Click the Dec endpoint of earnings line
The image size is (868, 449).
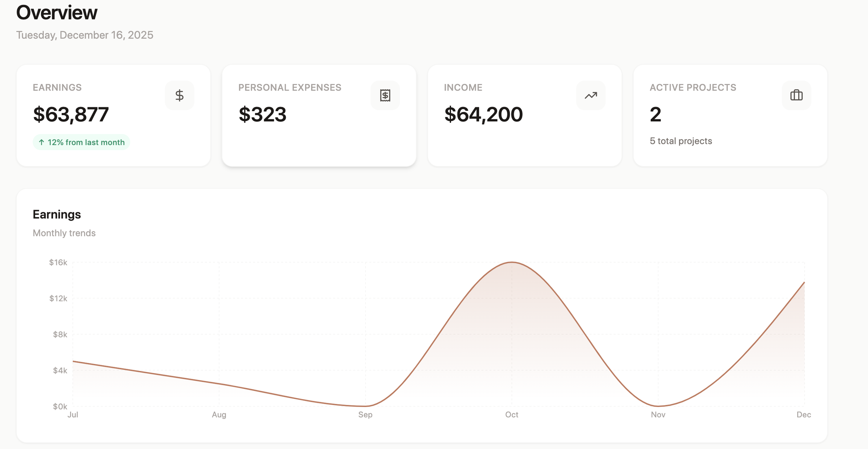pos(804,282)
